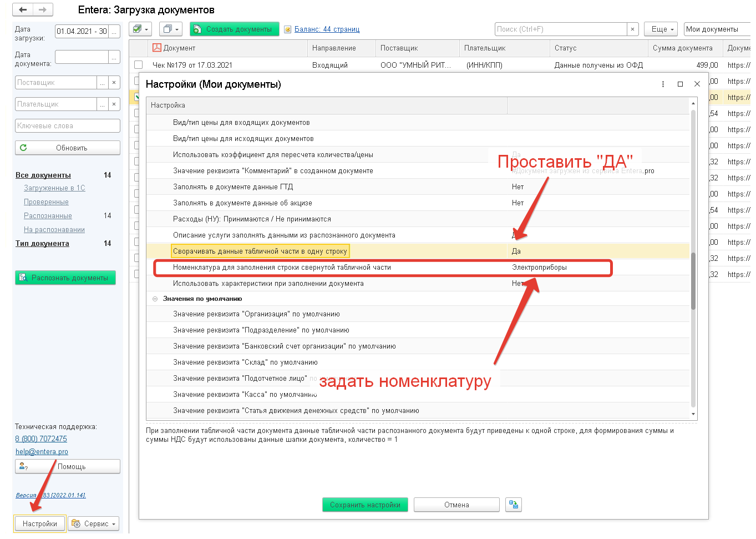
Task: Sort by Статус column header
Action: point(598,48)
